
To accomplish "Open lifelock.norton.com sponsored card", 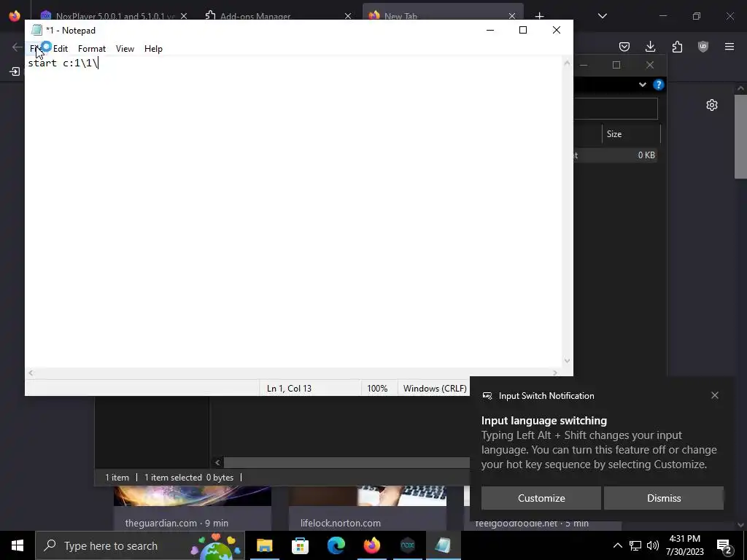I will [x=368, y=507].
